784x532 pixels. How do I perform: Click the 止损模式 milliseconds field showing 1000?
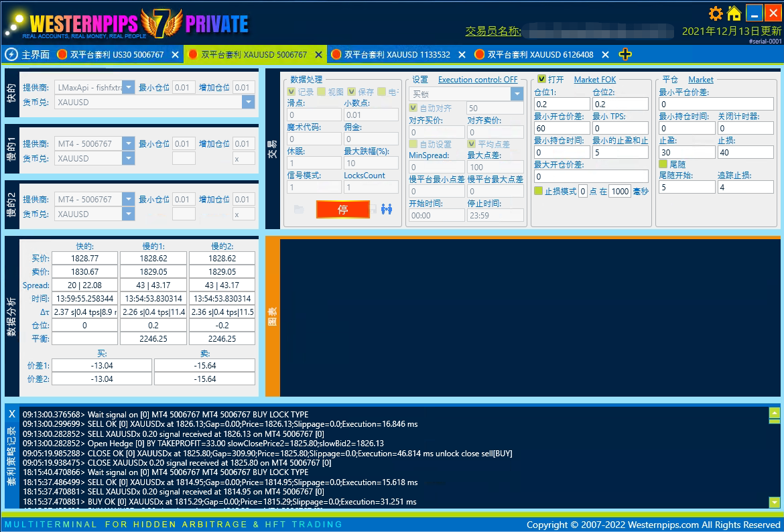point(620,191)
